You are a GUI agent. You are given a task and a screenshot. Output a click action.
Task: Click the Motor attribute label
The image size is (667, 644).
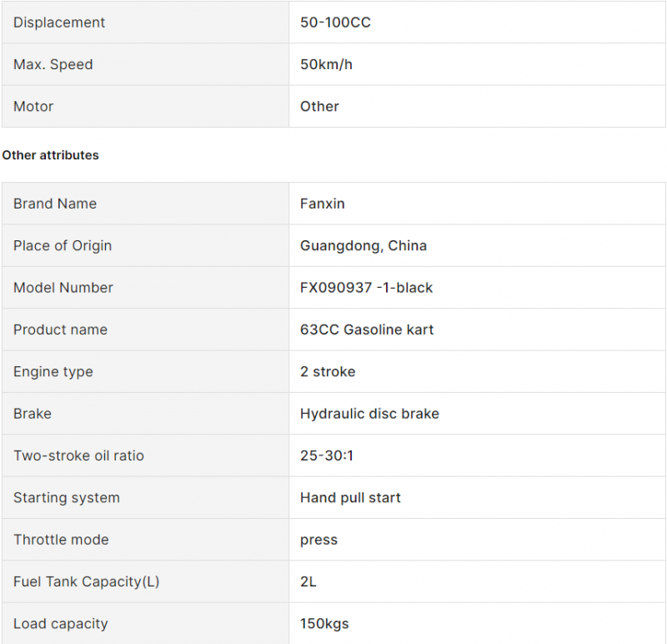[33, 107]
